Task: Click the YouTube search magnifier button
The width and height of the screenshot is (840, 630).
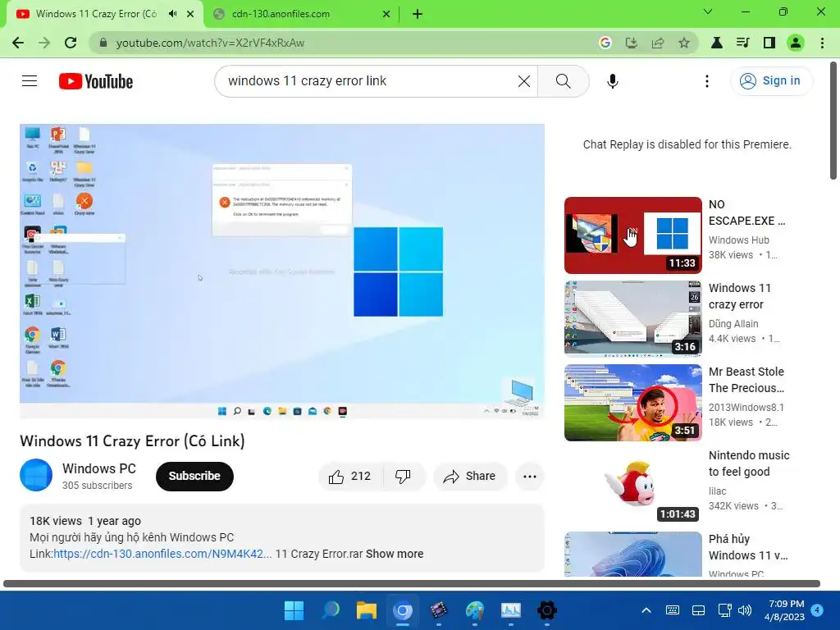Action: coord(563,81)
